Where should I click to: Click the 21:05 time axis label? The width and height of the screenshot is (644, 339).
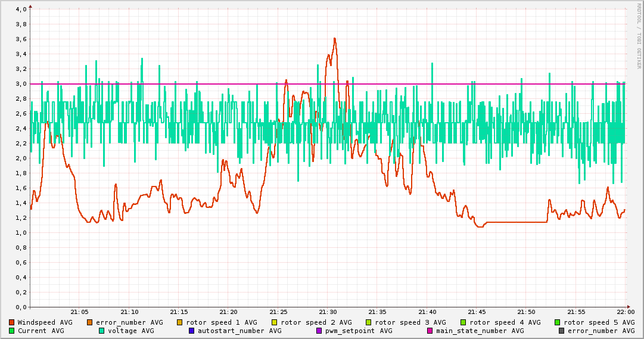pos(79,312)
